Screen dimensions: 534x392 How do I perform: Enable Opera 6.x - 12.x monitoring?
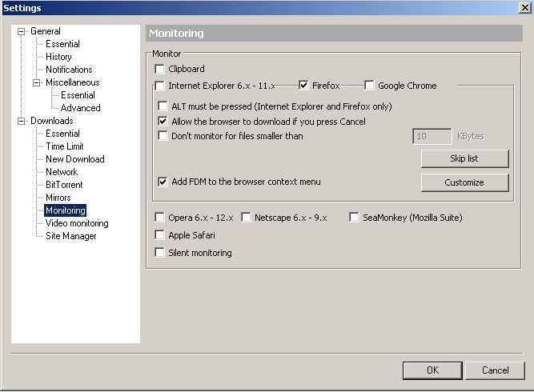(x=159, y=218)
